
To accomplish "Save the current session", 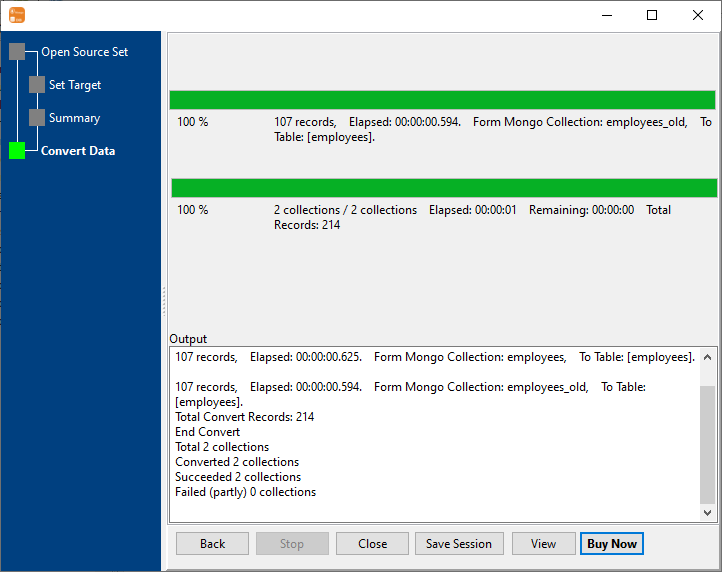I will (x=459, y=544).
